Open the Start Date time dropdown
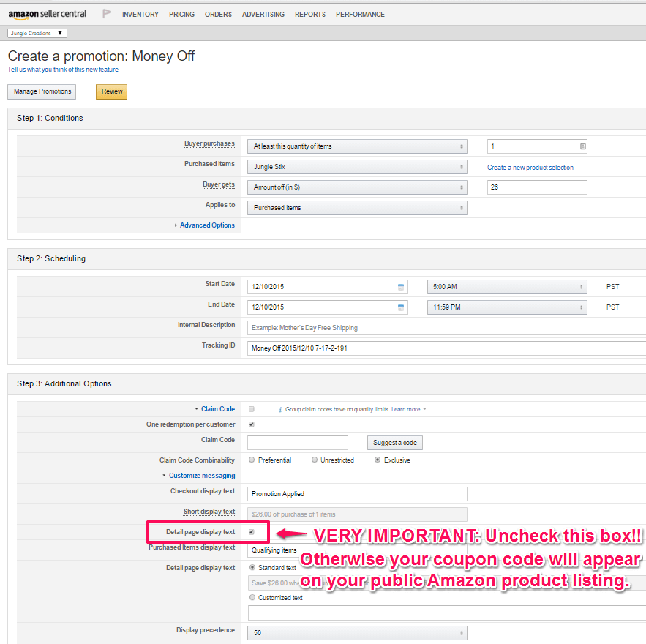This screenshot has height=644, width=646. pos(507,287)
